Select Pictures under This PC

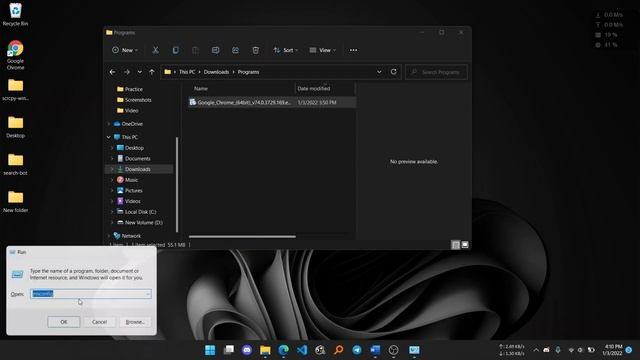[133, 190]
